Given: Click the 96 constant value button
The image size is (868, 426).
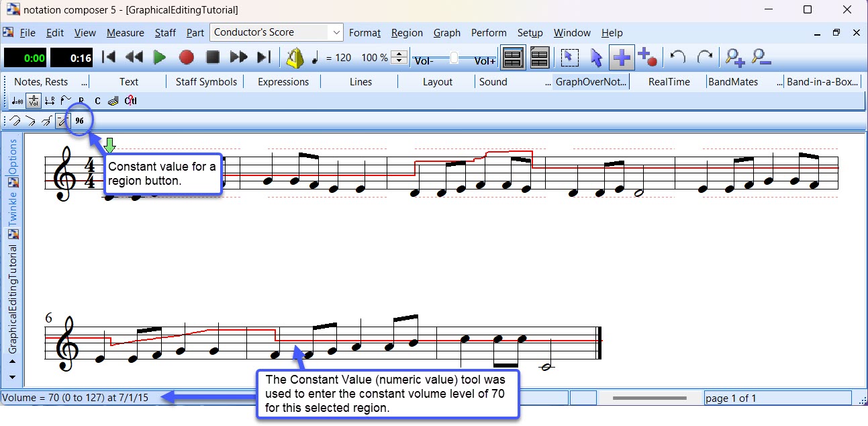Looking at the screenshot, I should coord(79,121).
